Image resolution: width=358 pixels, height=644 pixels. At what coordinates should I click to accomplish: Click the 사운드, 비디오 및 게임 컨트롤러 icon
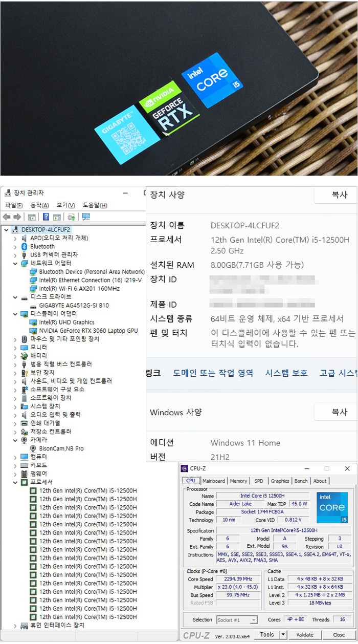(24, 381)
